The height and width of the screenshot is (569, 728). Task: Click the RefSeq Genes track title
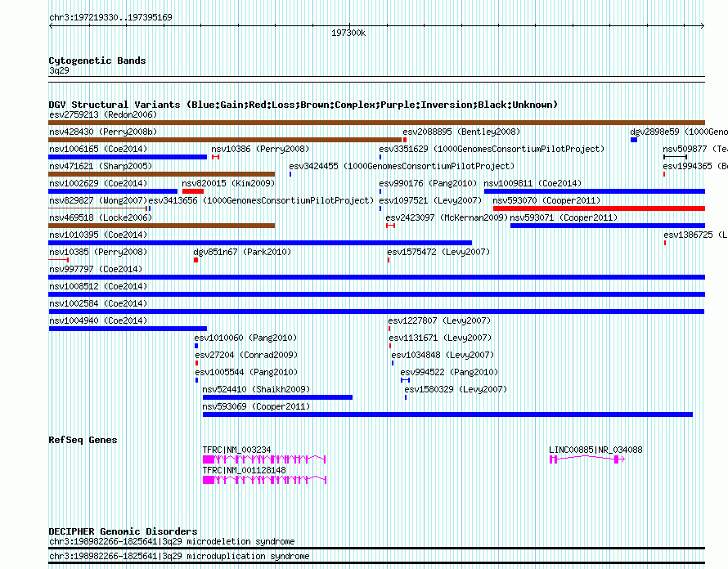[x=83, y=440]
